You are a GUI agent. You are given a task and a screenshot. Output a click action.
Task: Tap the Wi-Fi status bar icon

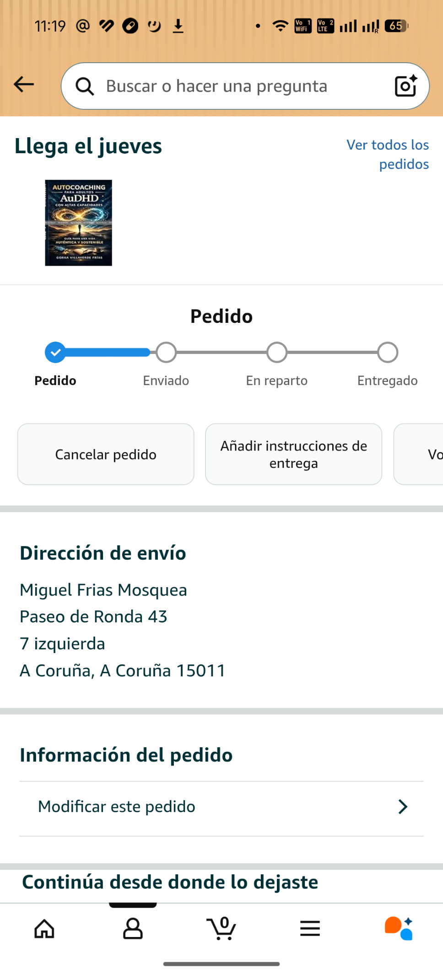click(x=280, y=26)
